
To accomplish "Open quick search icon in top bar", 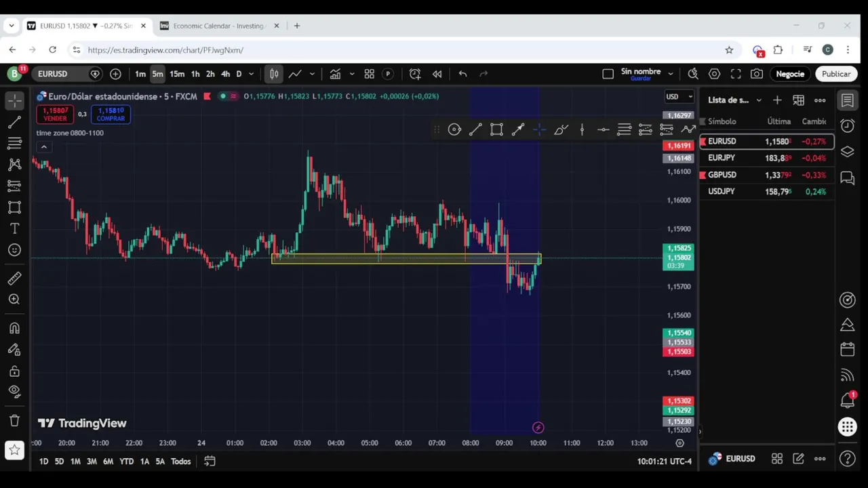I will pos(693,74).
